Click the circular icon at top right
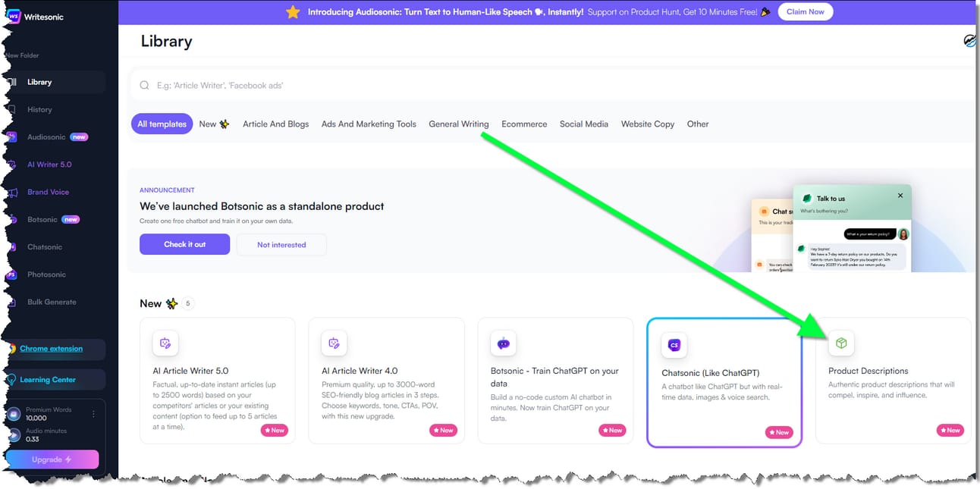Viewport: 980px width, 489px height. click(970, 41)
